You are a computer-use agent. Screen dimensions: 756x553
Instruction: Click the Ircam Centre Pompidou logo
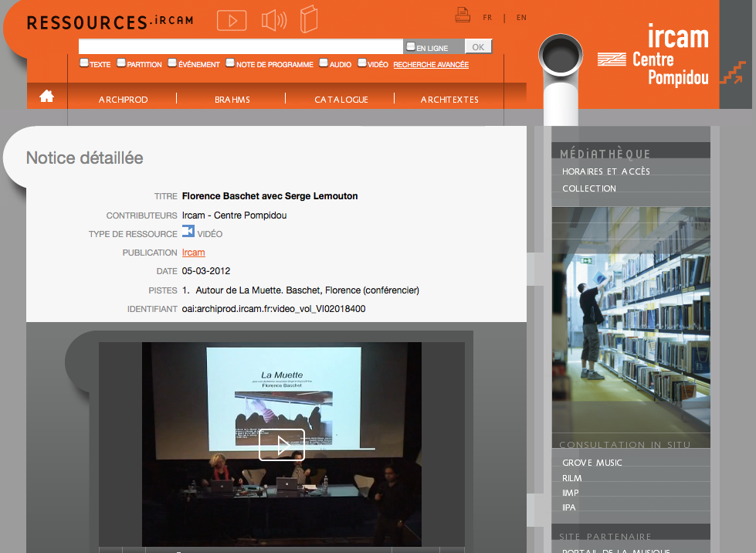pos(653,56)
